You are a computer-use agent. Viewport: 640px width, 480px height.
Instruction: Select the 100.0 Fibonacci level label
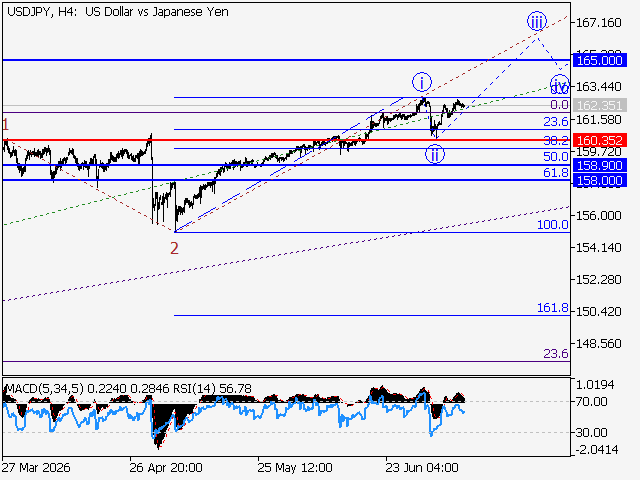(x=553, y=224)
